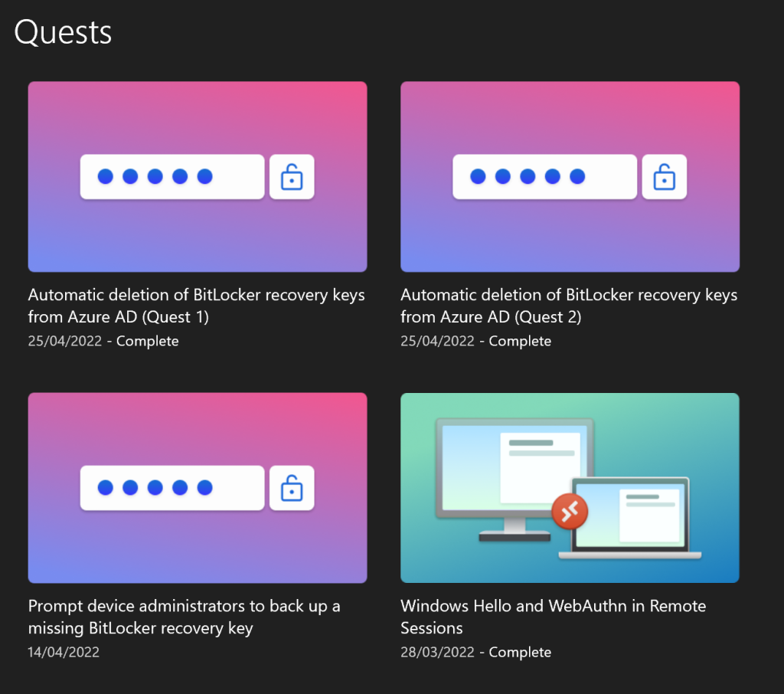Click password dots on Prompt device administrators image
This screenshot has width=784, height=694.
tap(172, 488)
